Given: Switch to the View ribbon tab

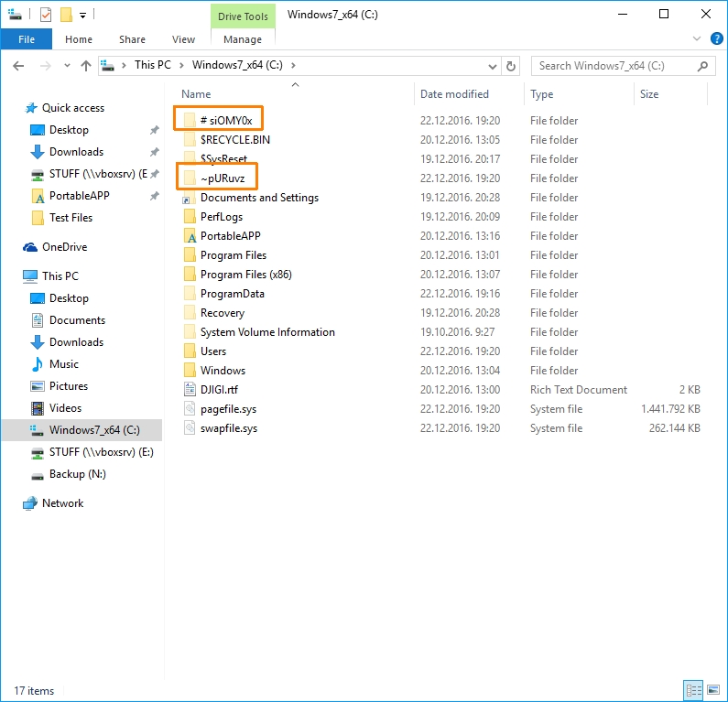Looking at the screenshot, I should (183, 39).
